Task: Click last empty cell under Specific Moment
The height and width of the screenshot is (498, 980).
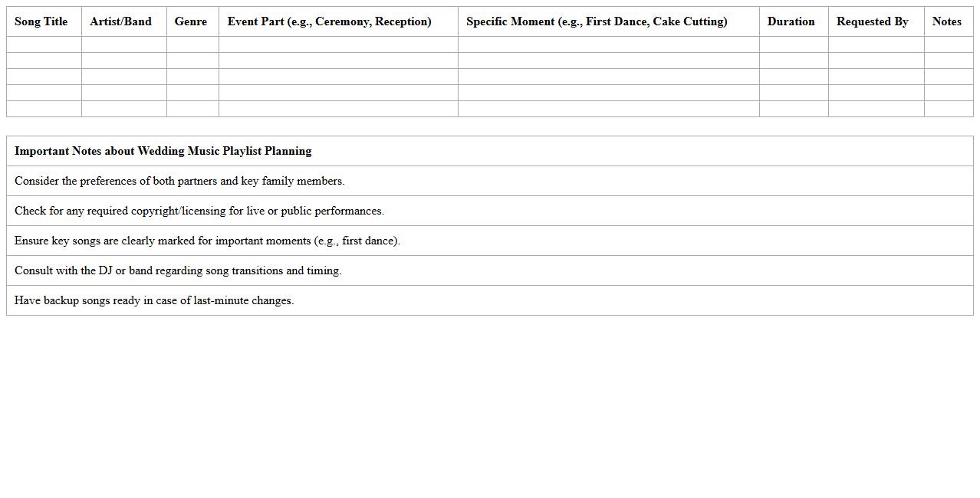Action: coord(608,109)
